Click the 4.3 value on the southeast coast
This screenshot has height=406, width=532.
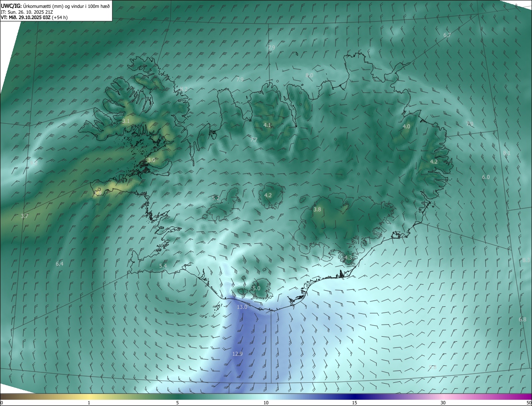[348, 257]
